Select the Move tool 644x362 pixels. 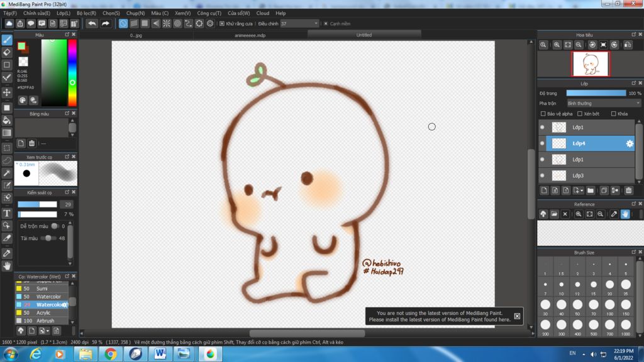point(7,92)
